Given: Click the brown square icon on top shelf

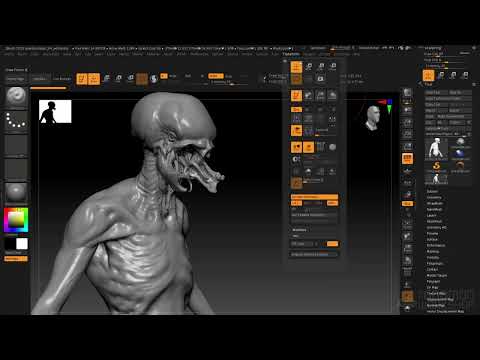Looking at the screenshot, I should pyautogui.click(x=142, y=79).
